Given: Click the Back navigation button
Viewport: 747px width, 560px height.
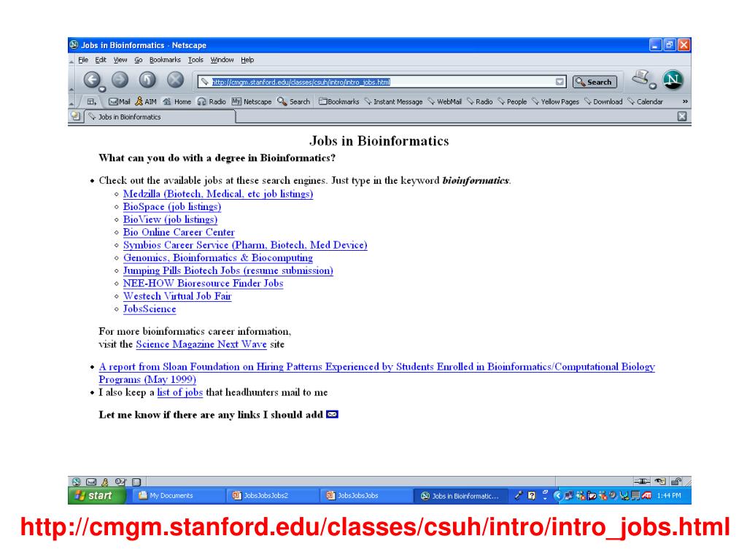Looking at the screenshot, I should pyautogui.click(x=92, y=80).
